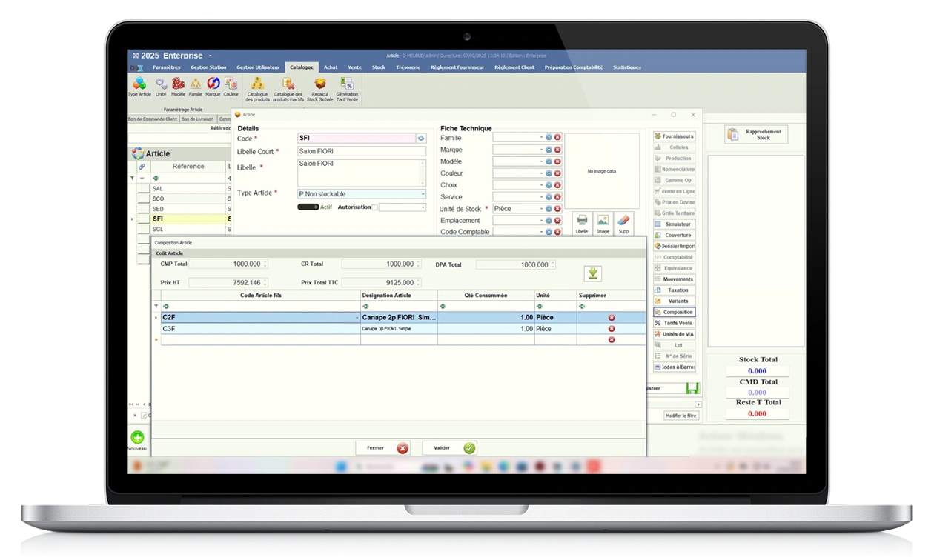Open the Famille dropdown
Viewport: 934px width, 560px height.
pos(542,138)
